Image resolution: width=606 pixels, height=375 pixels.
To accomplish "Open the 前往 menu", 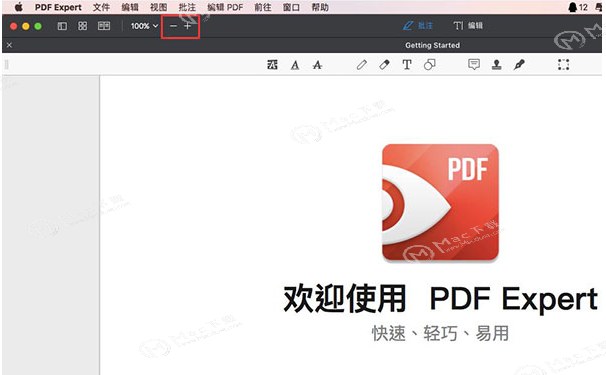I will pyautogui.click(x=263, y=7).
